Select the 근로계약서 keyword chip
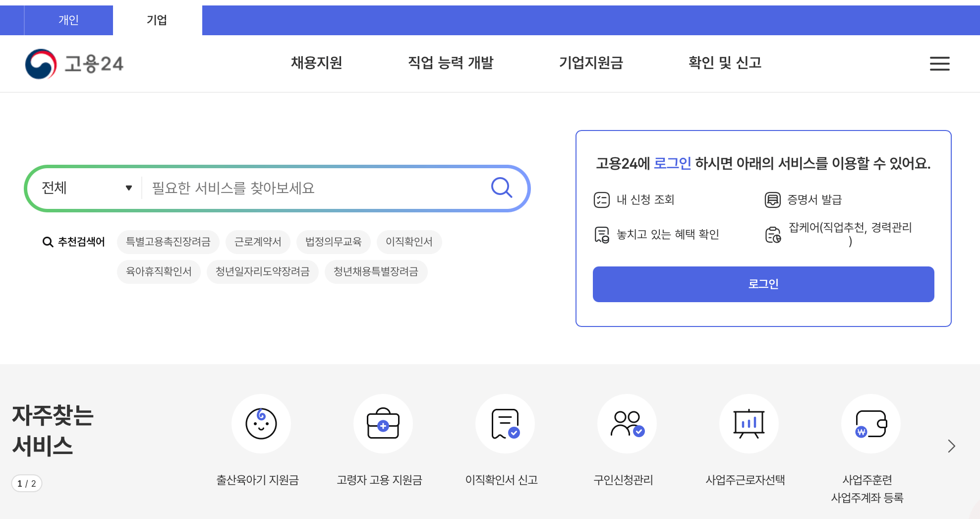Viewport: 980px width, 519px height. coord(258,242)
